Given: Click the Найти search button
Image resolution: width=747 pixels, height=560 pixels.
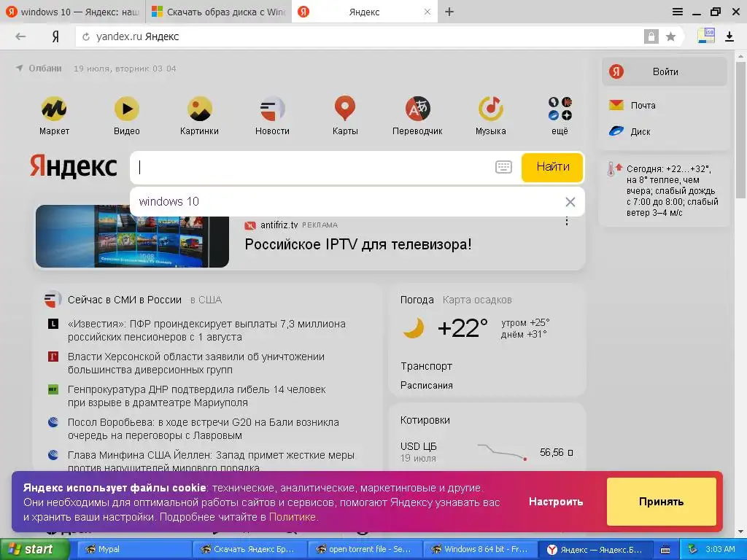Looking at the screenshot, I should [x=553, y=167].
